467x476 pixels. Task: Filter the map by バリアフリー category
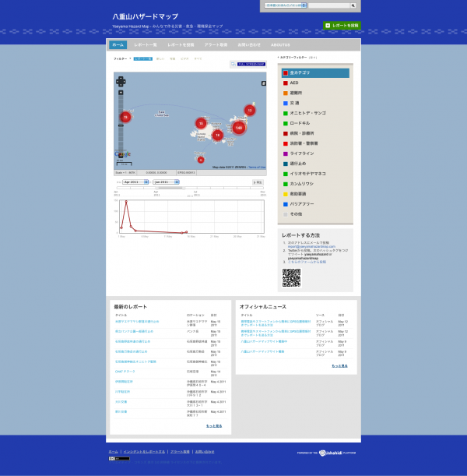[x=315, y=204]
